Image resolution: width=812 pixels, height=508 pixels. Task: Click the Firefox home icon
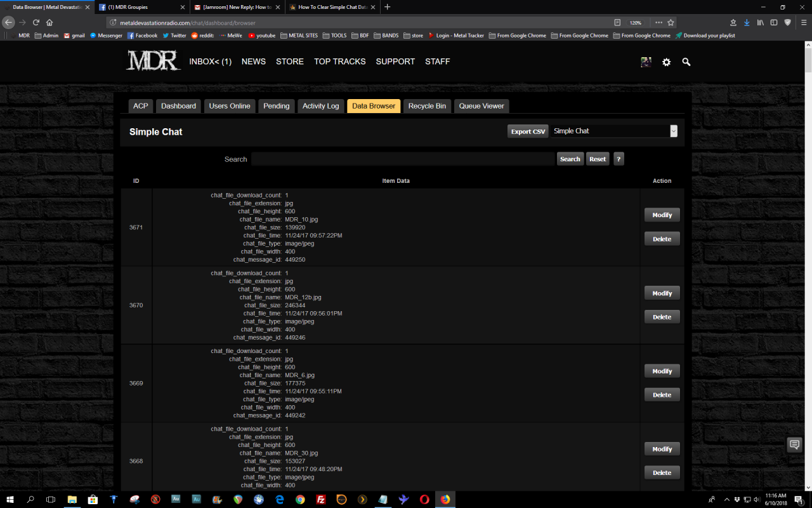point(49,22)
